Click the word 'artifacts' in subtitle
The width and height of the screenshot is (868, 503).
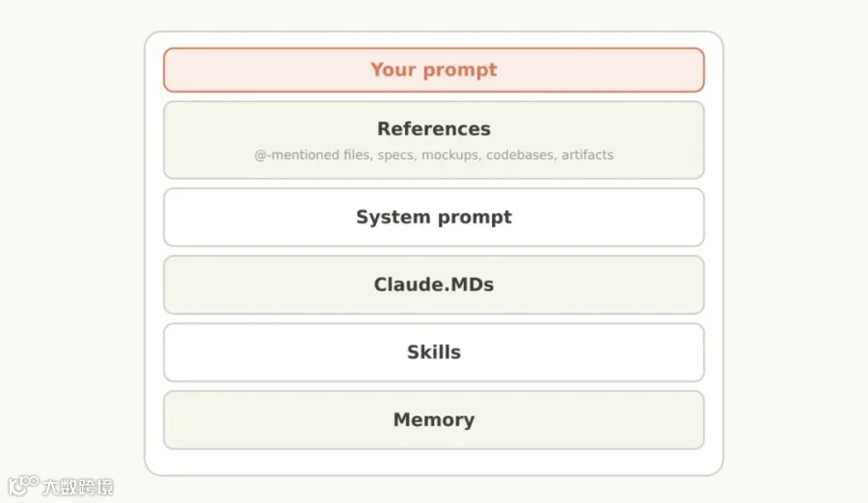click(x=587, y=155)
